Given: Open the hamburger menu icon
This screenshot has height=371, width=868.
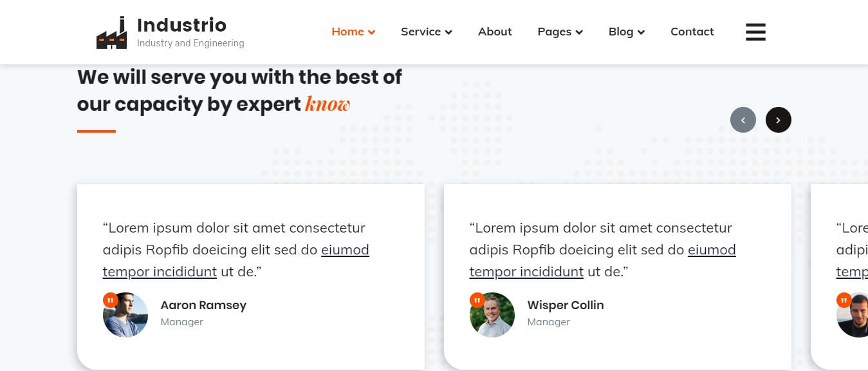Looking at the screenshot, I should pyautogui.click(x=755, y=32).
